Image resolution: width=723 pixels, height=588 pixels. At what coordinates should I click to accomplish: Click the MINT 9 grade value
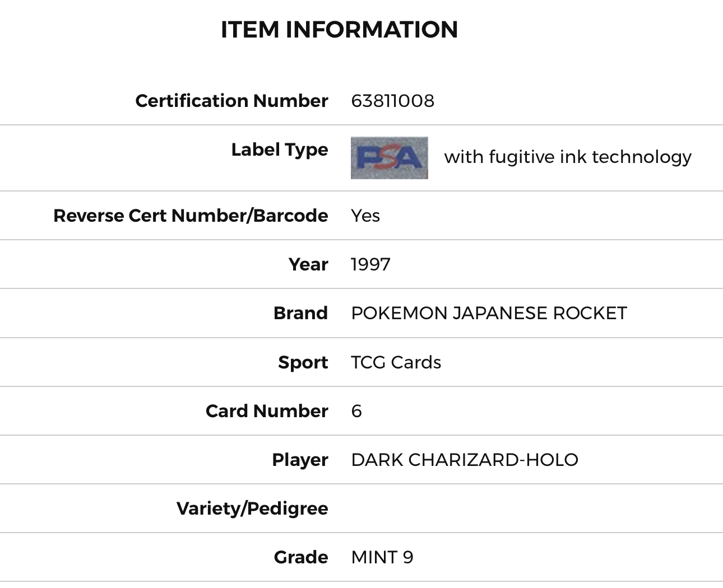click(382, 557)
